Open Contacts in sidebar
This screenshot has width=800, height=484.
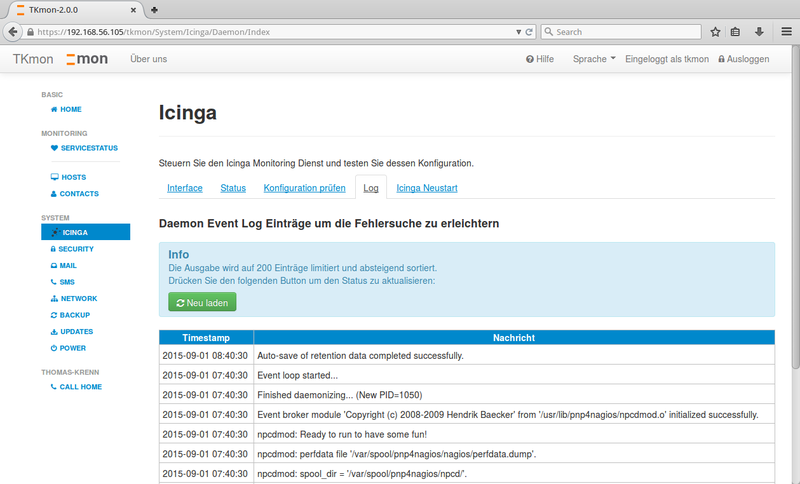(74, 194)
